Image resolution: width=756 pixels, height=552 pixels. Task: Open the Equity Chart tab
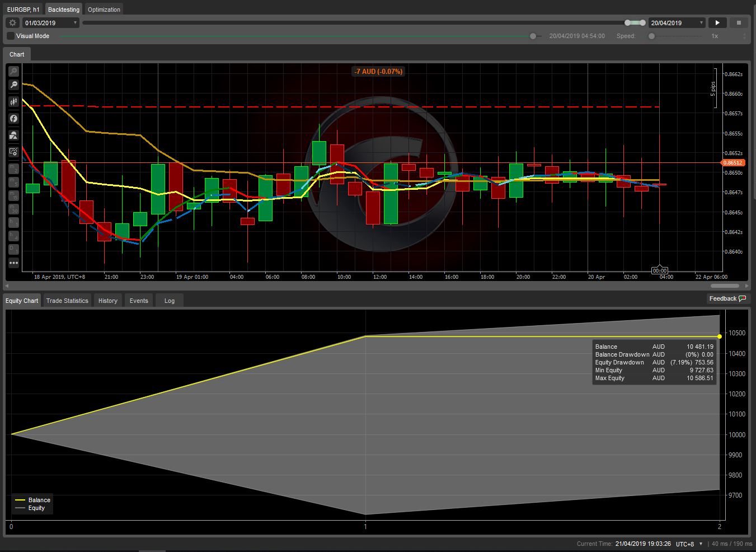(x=22, y=301)
